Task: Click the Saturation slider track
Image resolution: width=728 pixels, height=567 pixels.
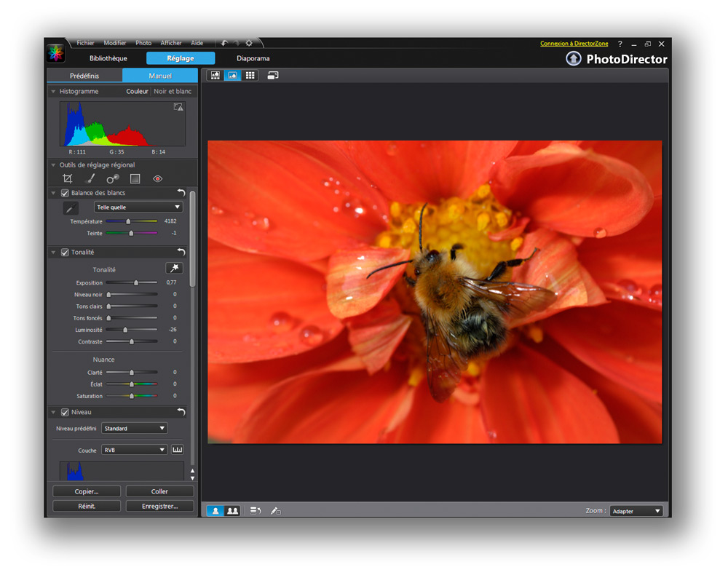Action: [132, 396]
